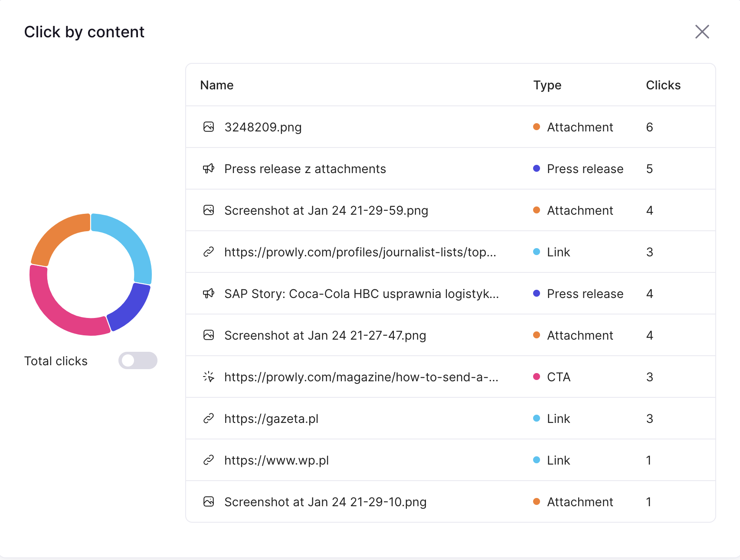740x560 pixels.
Task: Select the image icon next to Screenshot at Jan 24 21-29-59.png
Action: point(209,210)
